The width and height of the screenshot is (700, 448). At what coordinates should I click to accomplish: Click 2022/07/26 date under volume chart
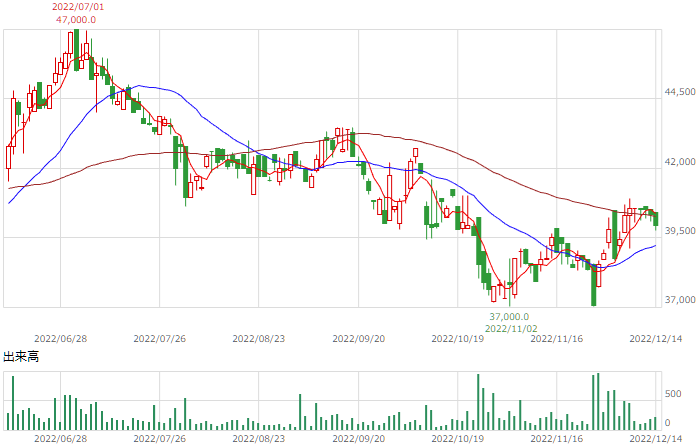159,439
